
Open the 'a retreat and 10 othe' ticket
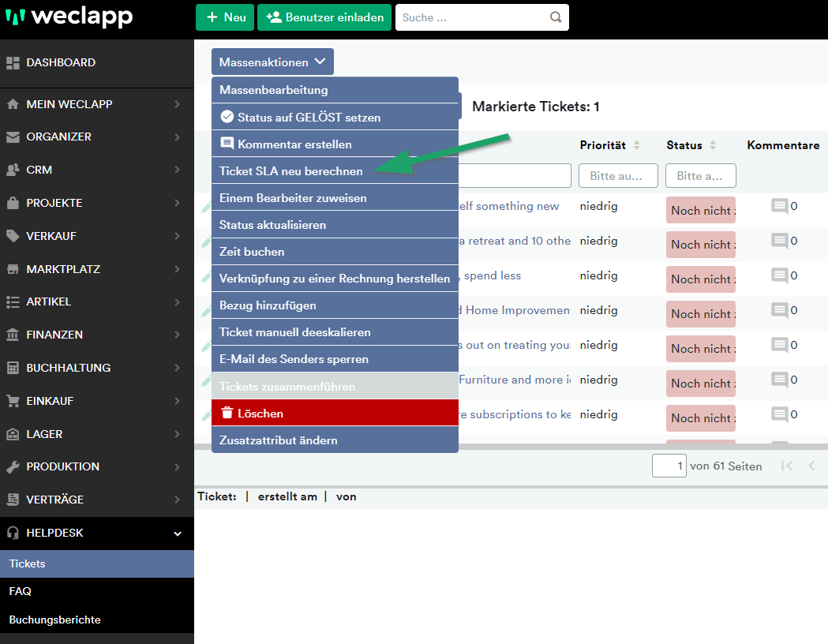click(515, 241)
